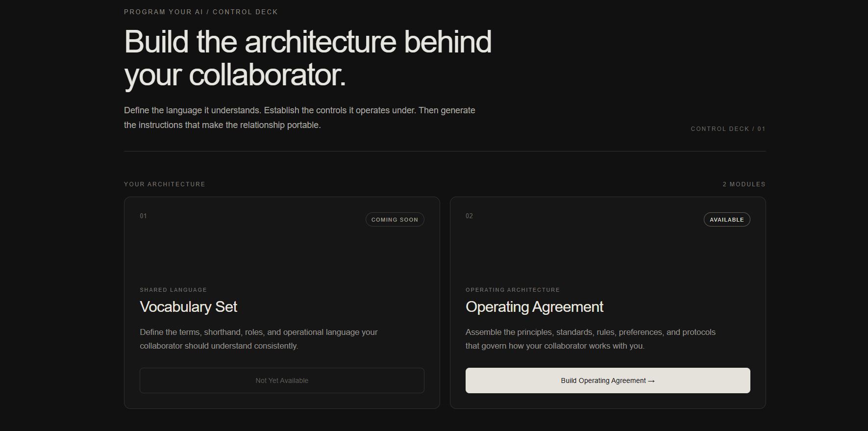Click CONTROL DECK in the top breadcrumb
The image size is (868, 431).
pos(245,12)
